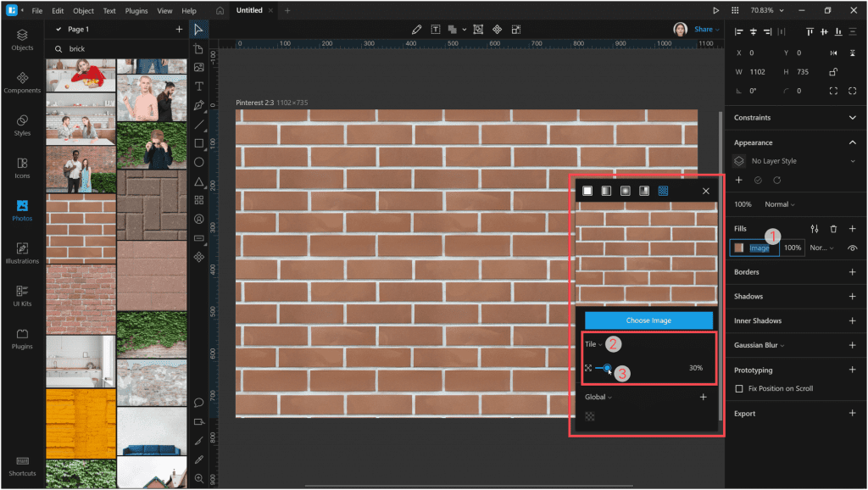Click the global color swatch in fill popup
The image size is (868, 490).
[590, 416]
